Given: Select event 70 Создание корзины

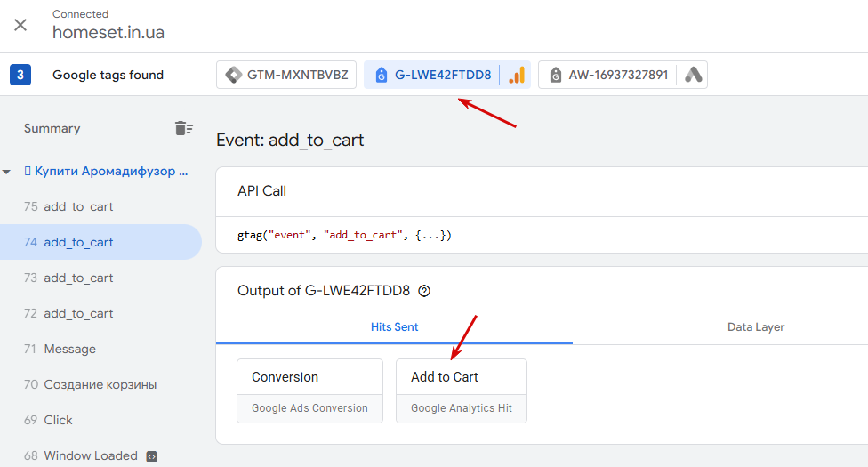Looking at the screenshot, I should pyautogui.click(x=100, y=384).
